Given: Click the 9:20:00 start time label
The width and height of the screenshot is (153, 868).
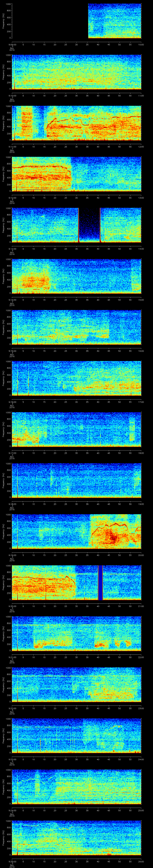Looking at the screenshot, I should point(12,606).
